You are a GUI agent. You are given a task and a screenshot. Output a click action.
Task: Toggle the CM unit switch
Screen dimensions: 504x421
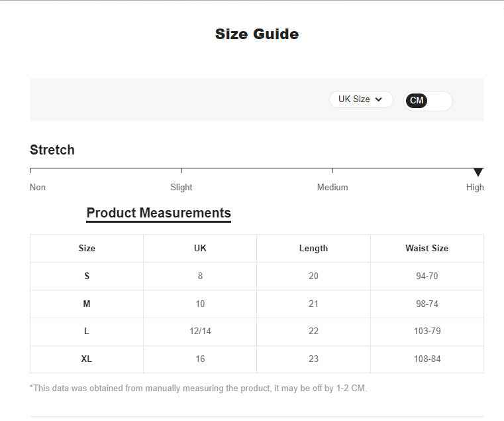pos(427,101)
